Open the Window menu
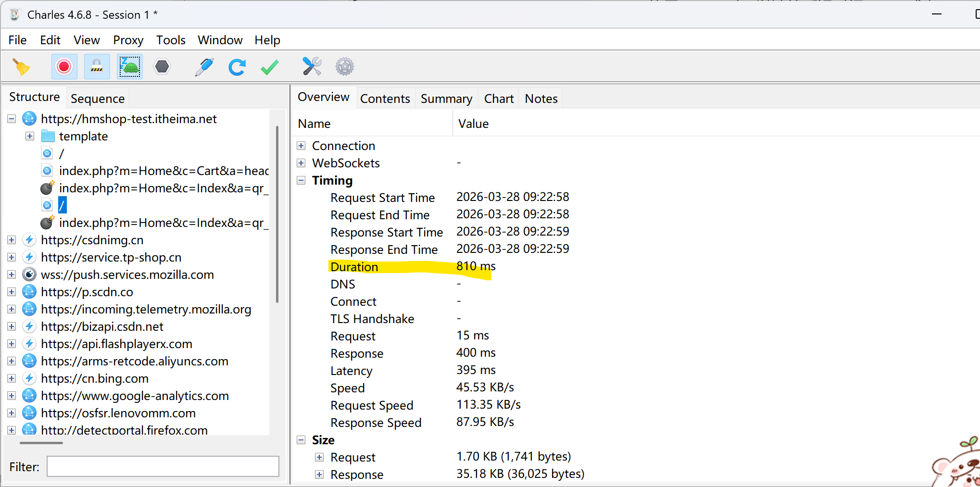This screenshot has height=487, width=980. pos(220,40)
